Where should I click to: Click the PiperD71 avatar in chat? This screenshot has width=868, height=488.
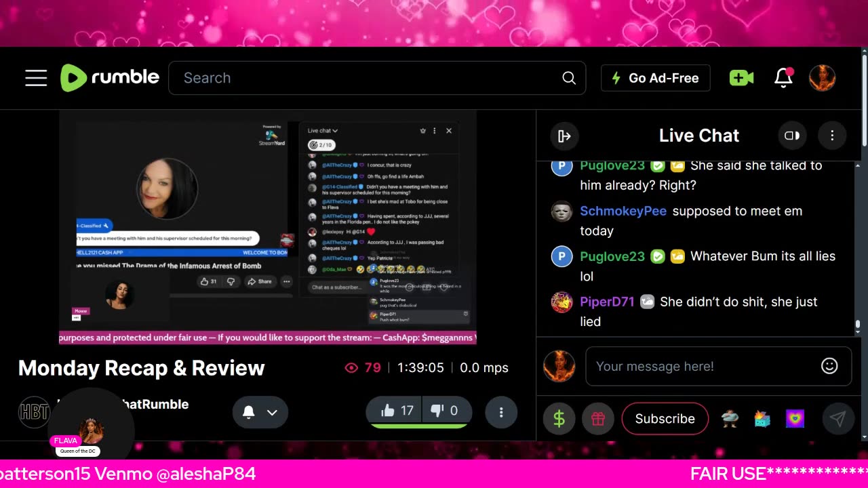click(561, 302)
